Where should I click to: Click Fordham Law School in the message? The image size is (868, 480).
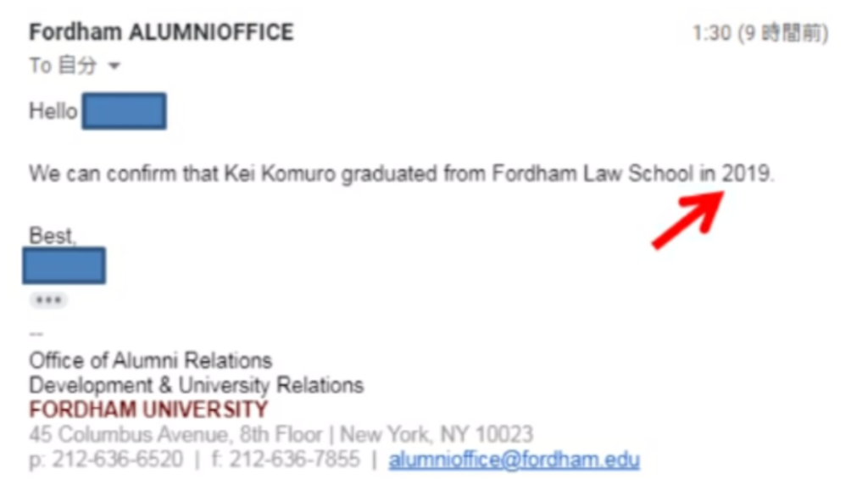click(593, 174)
